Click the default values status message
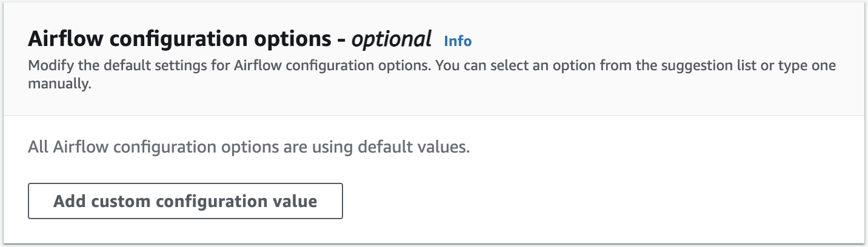Viewport: 868px width, 247px height. tap(249, 147)
